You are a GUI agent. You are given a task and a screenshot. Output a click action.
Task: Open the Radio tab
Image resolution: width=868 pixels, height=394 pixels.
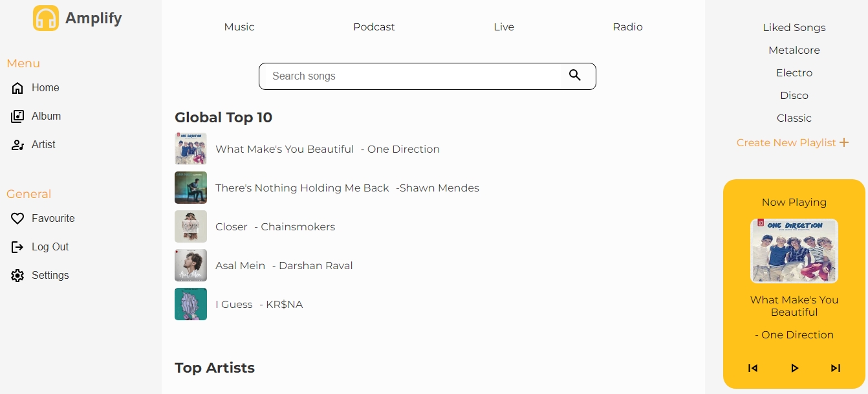click(x=627, y=27)
